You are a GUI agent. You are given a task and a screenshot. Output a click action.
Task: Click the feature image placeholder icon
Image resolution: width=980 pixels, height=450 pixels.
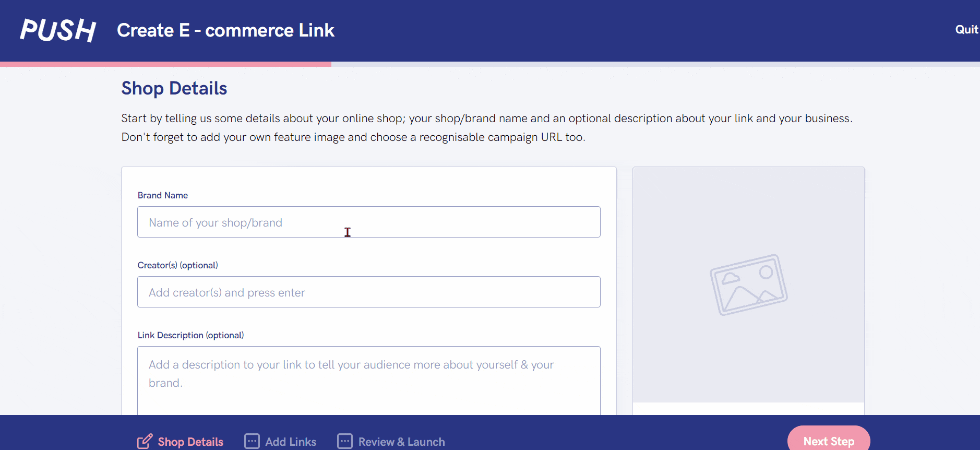coord(749,285)
